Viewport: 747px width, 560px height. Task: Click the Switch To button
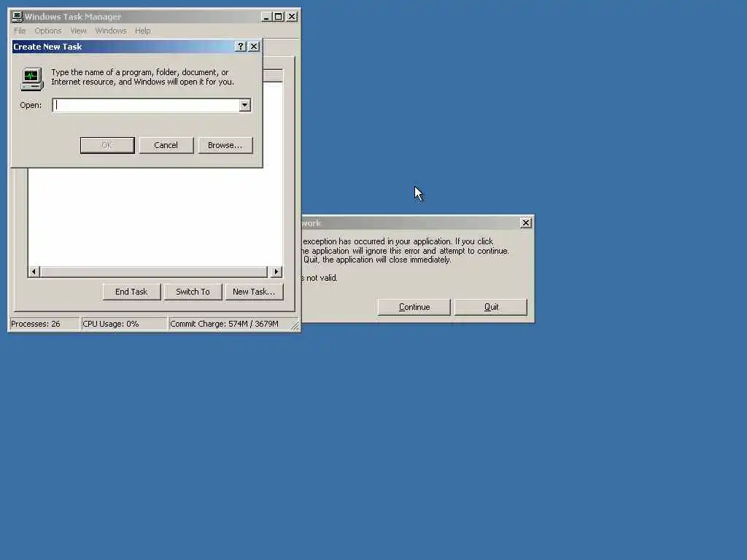pos(193,292)
